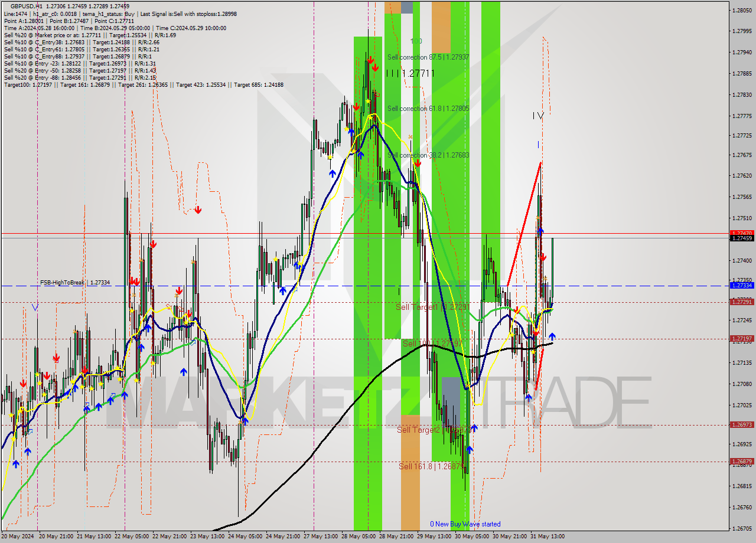756x543 pixels.
Task: Click the '21 May 13:00' time label
Action: pyautogui.click(x=93, y=537)
